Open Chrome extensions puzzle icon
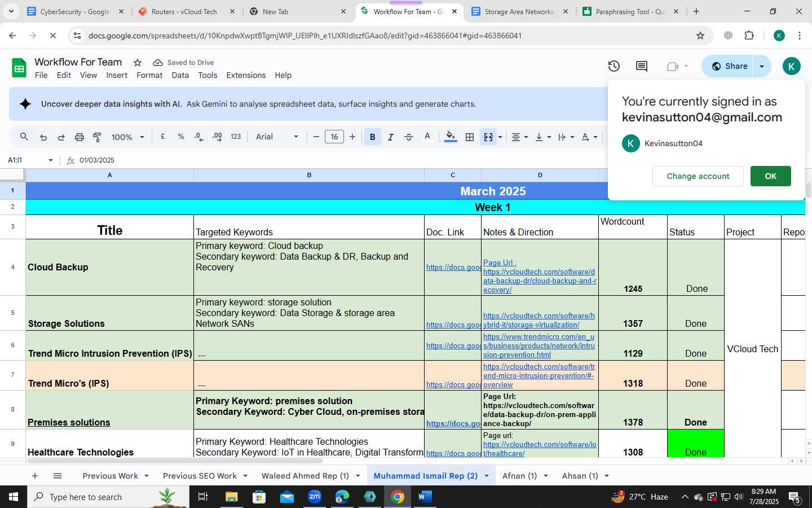Screen dimensions: 812x508 coord(749,36)
